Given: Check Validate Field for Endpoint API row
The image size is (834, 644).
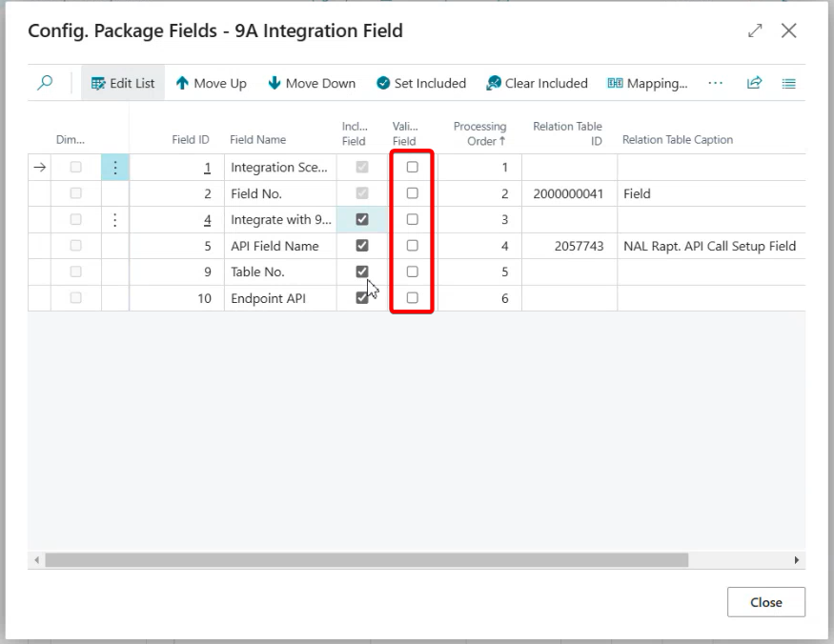Looking at the screenshot, I should [412, 298].
